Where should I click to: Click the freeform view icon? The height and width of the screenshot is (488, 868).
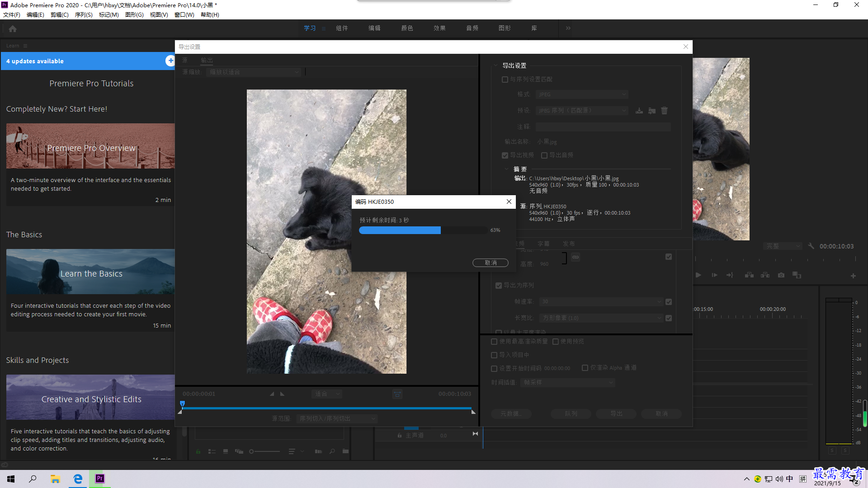tap(239, 451)
